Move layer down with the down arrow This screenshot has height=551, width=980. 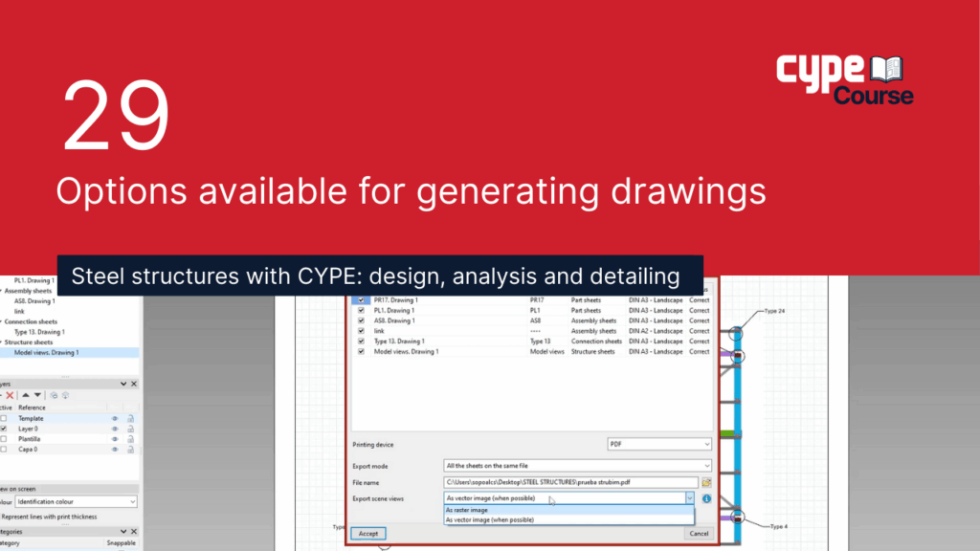38,395
